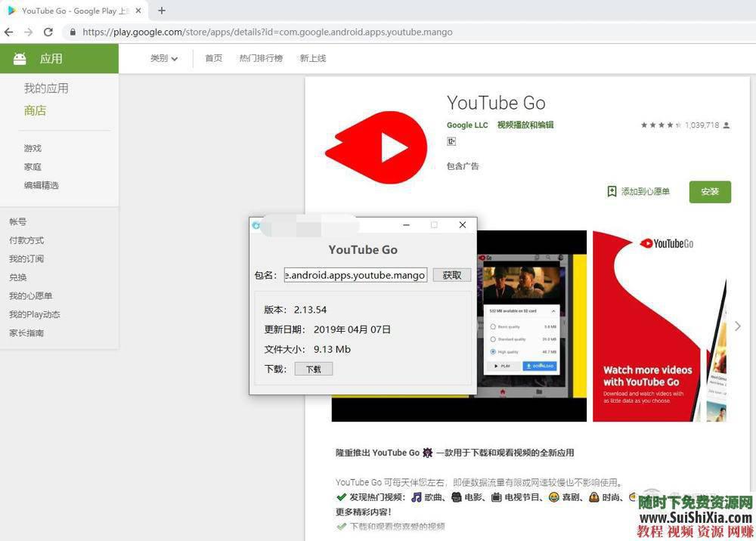Close the YouTube Go browser tab
Image resolution: width=756 pixels, height=541 pixels.
[x=138, y=10]
